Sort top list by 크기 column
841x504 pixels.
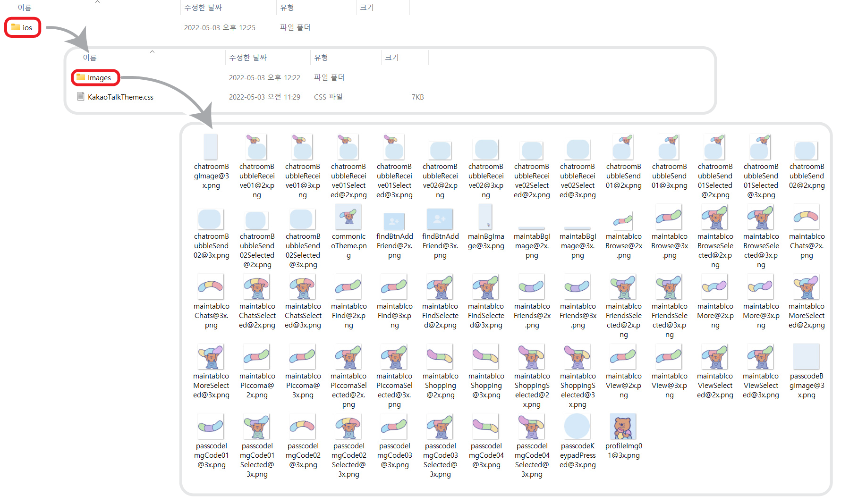[367, 8]
